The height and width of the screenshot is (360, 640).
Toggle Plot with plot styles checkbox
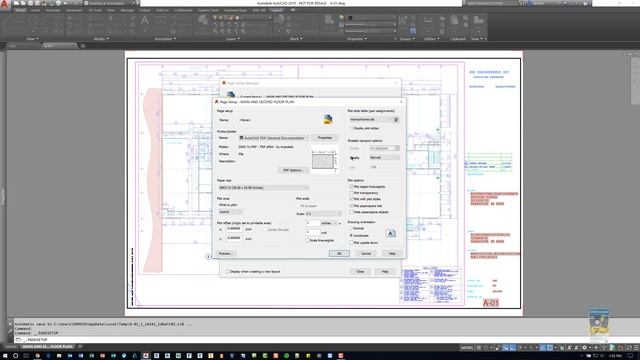351,199
